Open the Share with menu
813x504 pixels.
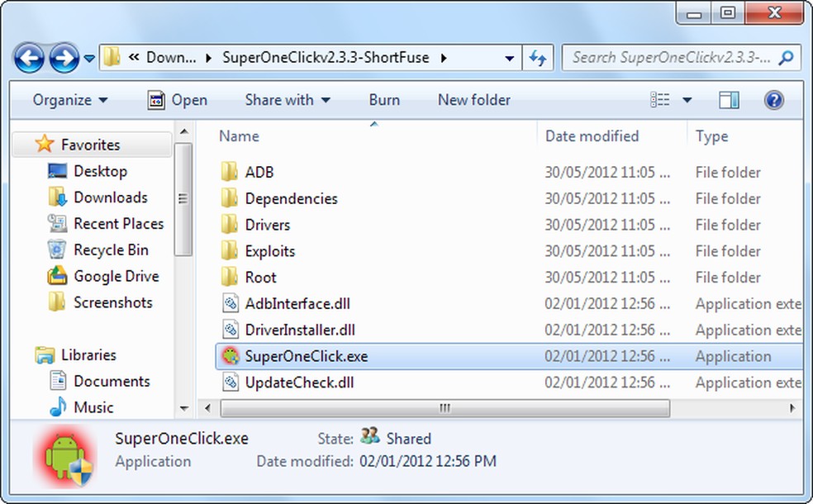(x=288, y=99)
